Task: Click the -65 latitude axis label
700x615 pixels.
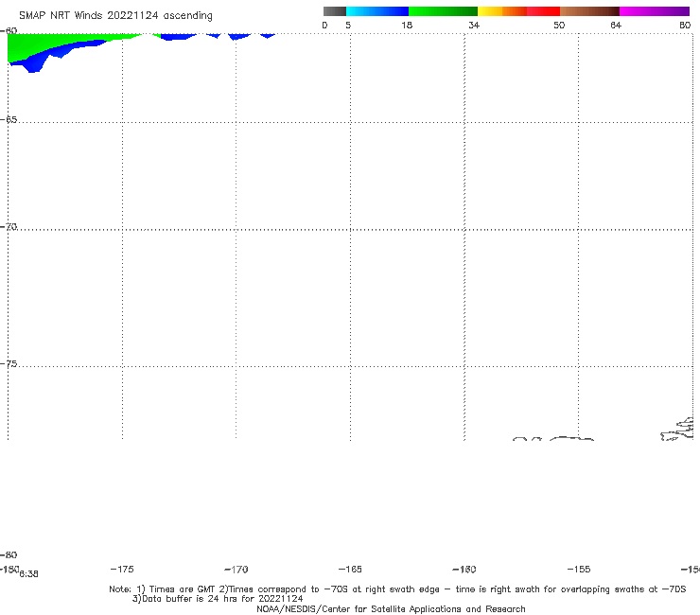Action: [9, 120]
